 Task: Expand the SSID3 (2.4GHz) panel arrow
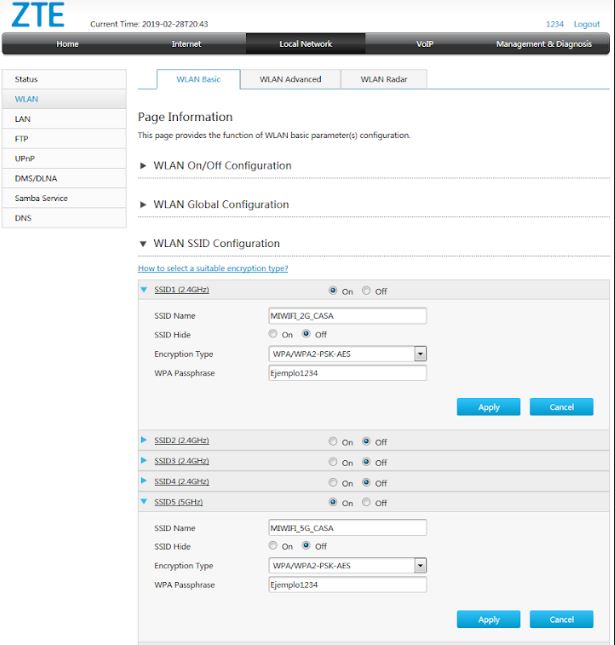tap(144, 460)
